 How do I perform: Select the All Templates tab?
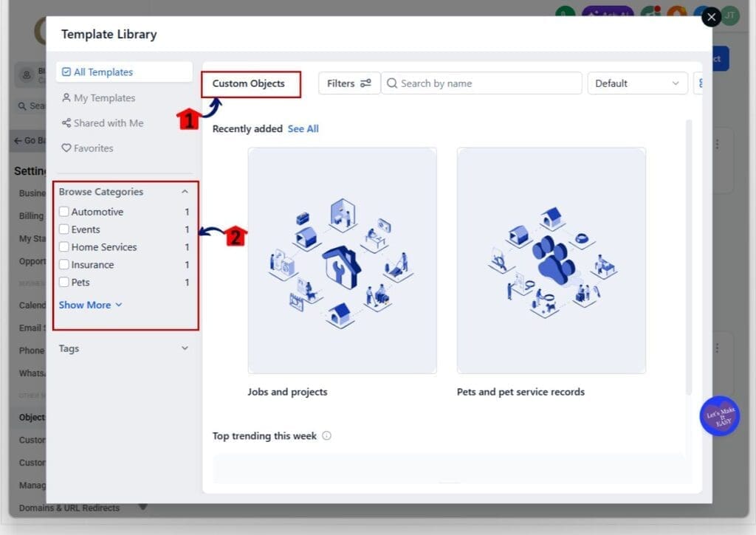point(103,72)
